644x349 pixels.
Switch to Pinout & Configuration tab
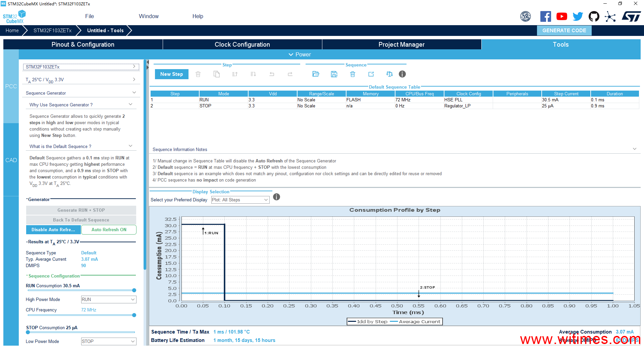[83, 44]
